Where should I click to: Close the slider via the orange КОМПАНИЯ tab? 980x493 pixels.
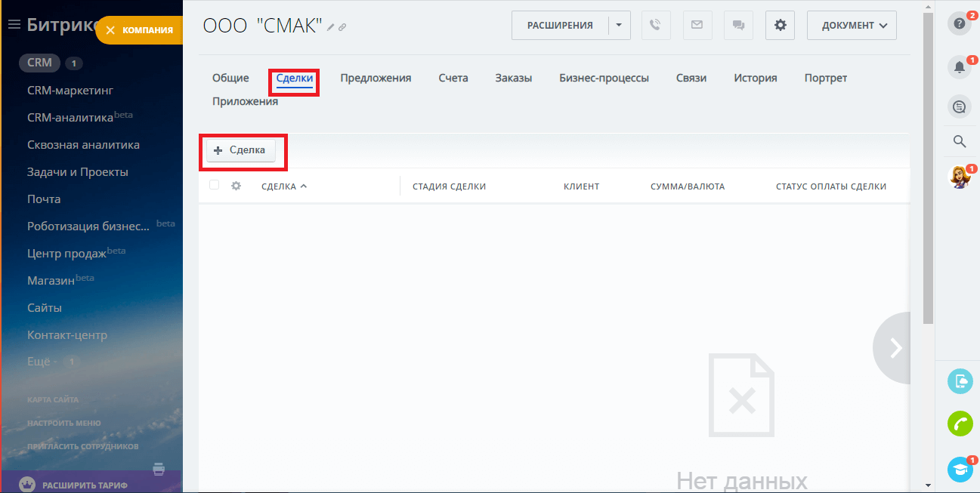(x=140, y=30)
